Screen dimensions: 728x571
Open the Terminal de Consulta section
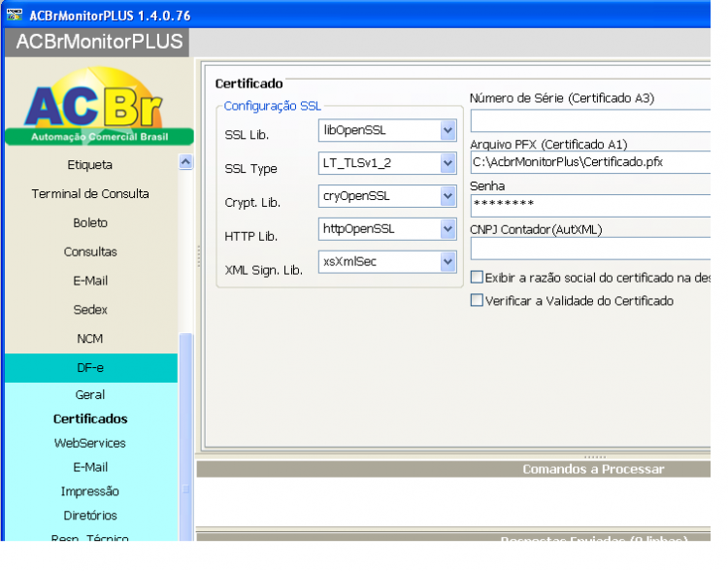pyautogui.click(x=90, y=194)
